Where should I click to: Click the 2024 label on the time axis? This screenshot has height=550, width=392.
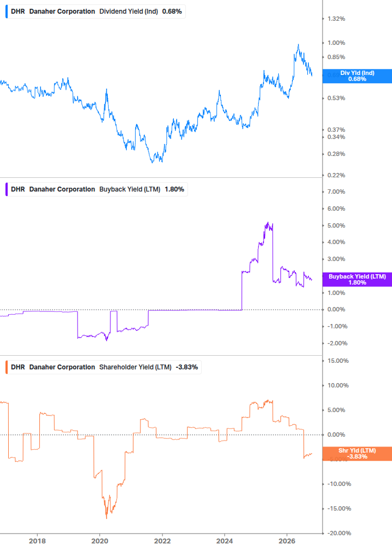[225, 541]
